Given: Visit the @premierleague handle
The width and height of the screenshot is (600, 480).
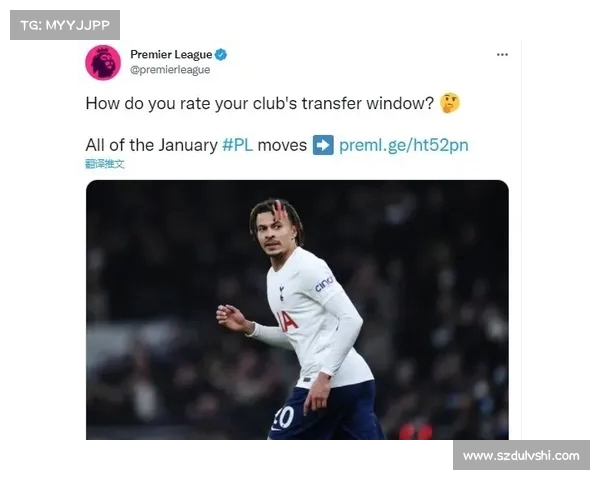Looking at the screenshot, I should pos(170,70).
